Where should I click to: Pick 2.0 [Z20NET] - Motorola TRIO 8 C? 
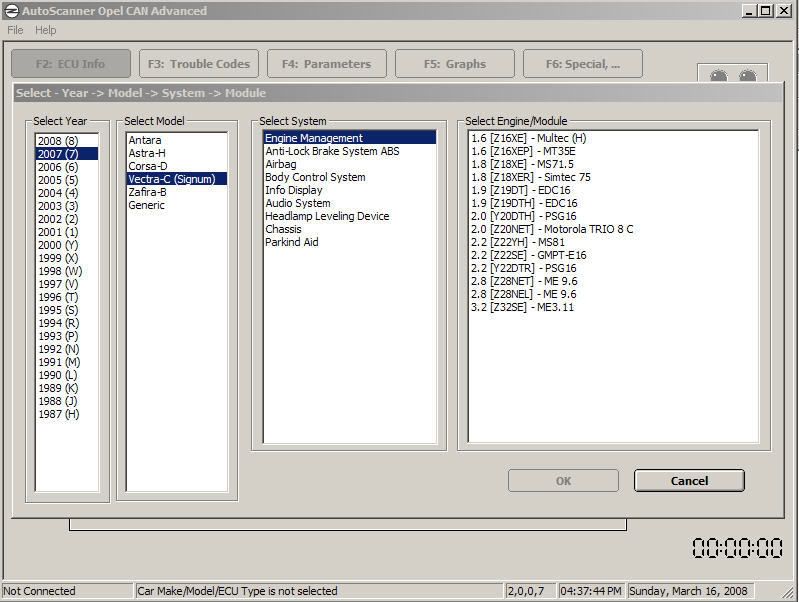613,229
